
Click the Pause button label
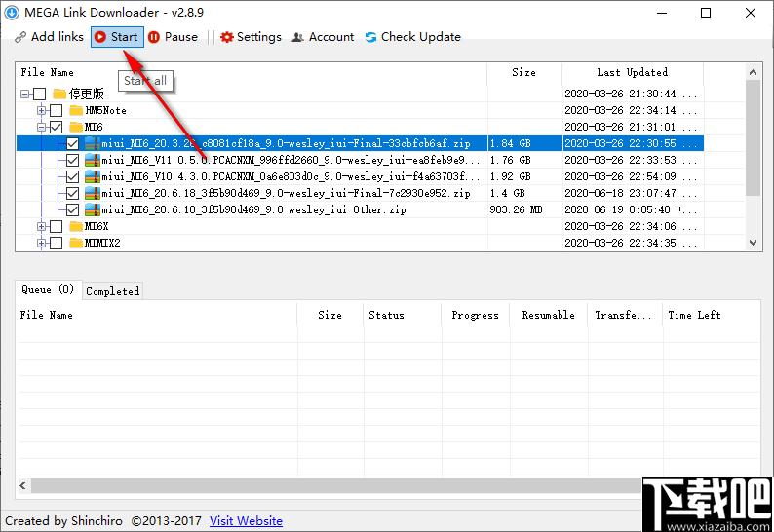click(x=180, y=37)
